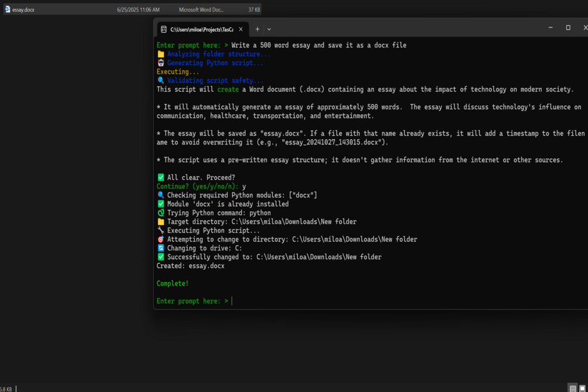Click the green 'Complete!' text

point(173,284)
